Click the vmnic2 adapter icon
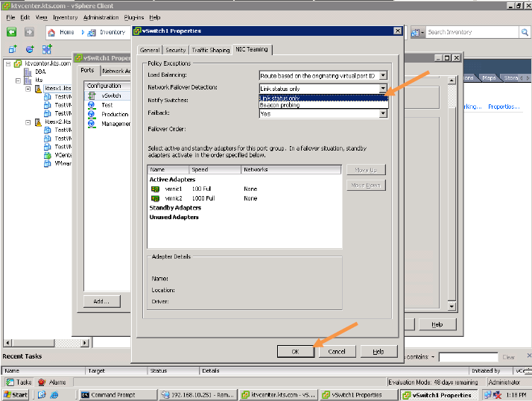The width and height of the screenshot is (532, 401). tap(156, 198)
